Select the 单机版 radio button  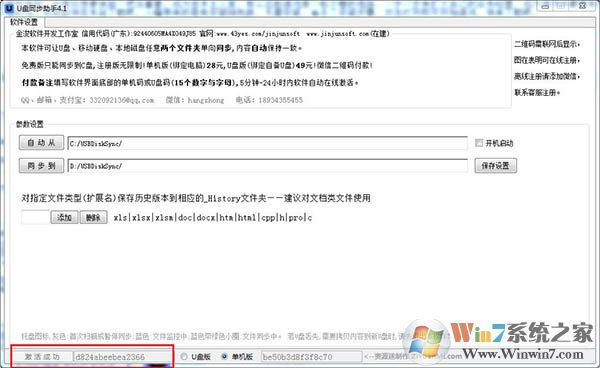point(224,357)
